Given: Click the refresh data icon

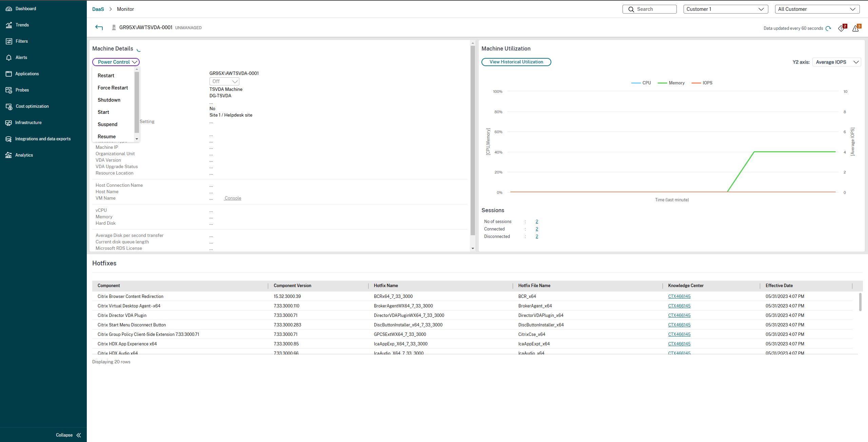Looking at the screenshot, I should click(x=828, y=28).
